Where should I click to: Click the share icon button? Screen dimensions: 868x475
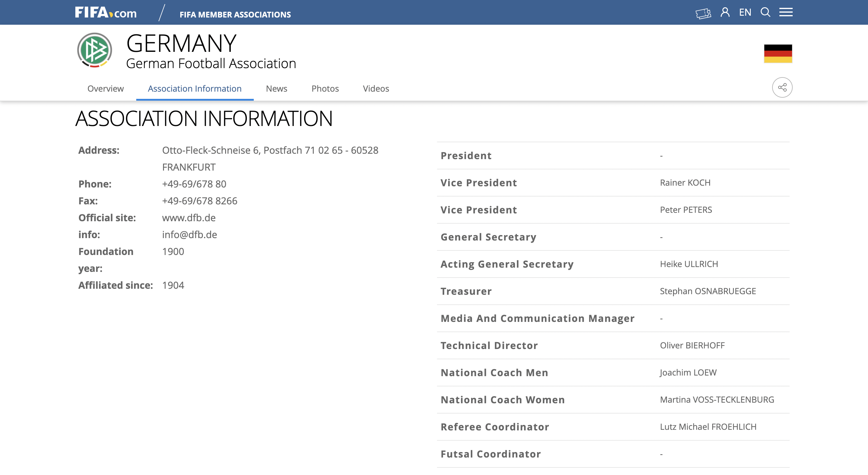coord(782,88)
